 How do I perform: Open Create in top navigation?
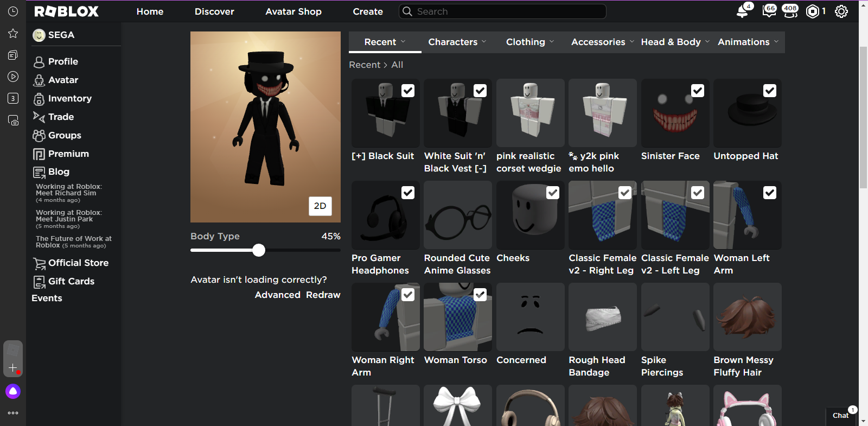[368, 11]
